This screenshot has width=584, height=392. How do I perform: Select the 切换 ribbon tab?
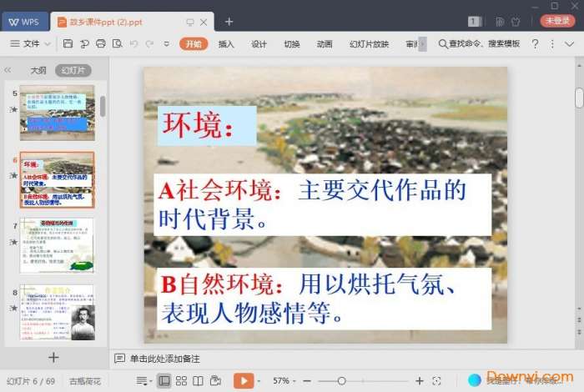[x=292, y=44]
